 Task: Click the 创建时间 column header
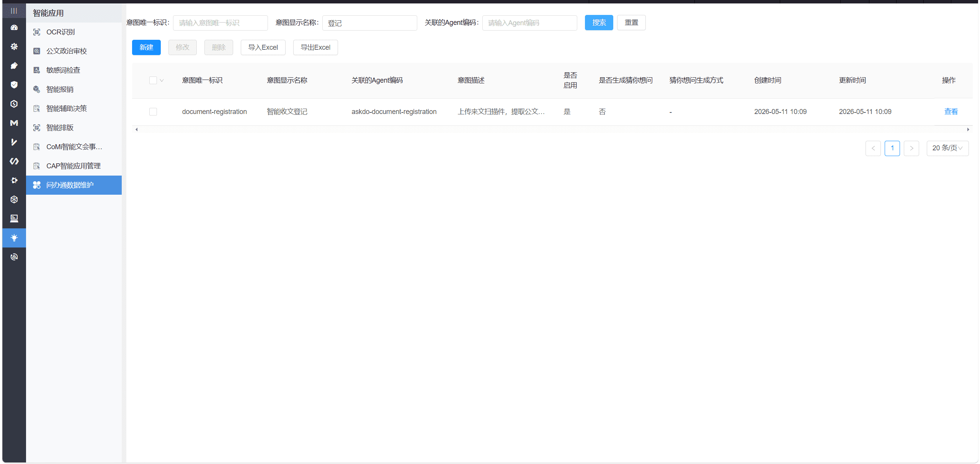point(768,80)
